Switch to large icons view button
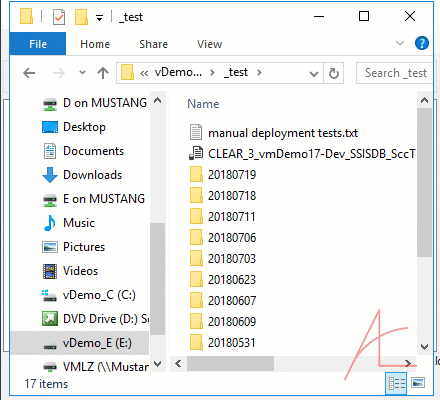Viewport: 440px width, 400px height. (x=418, y=383)
